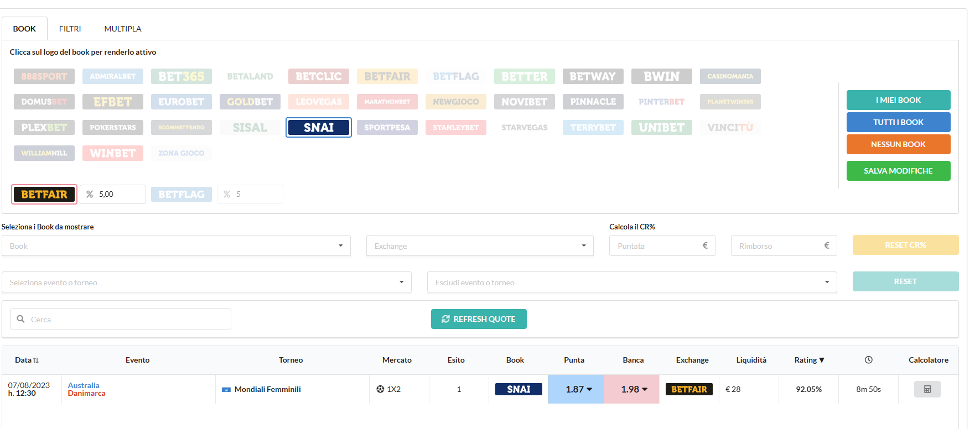Image resolution: width=980 pixels, height=429 pixels.
Task: Click the NESSUN BOOK button
Action: pos(899,144)
